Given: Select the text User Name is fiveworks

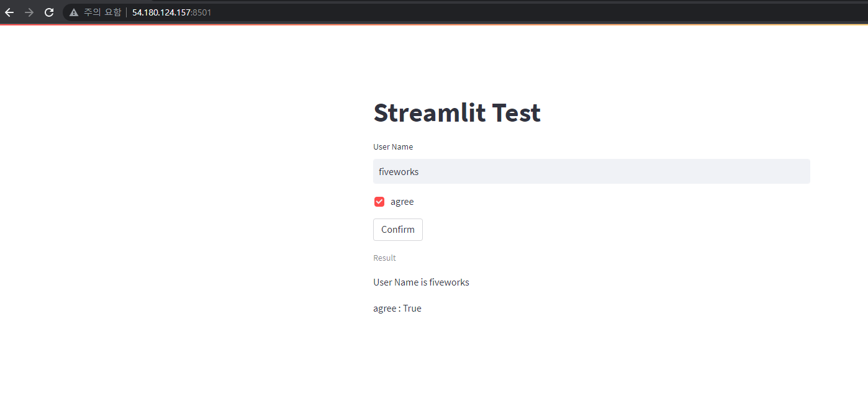Looking at the screenshot, I should [421, 282].
